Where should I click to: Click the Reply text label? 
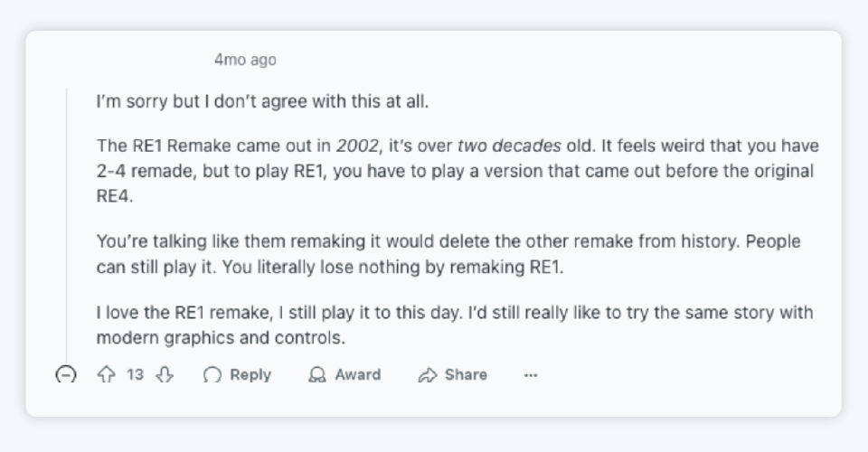click(x=250, y=374)
